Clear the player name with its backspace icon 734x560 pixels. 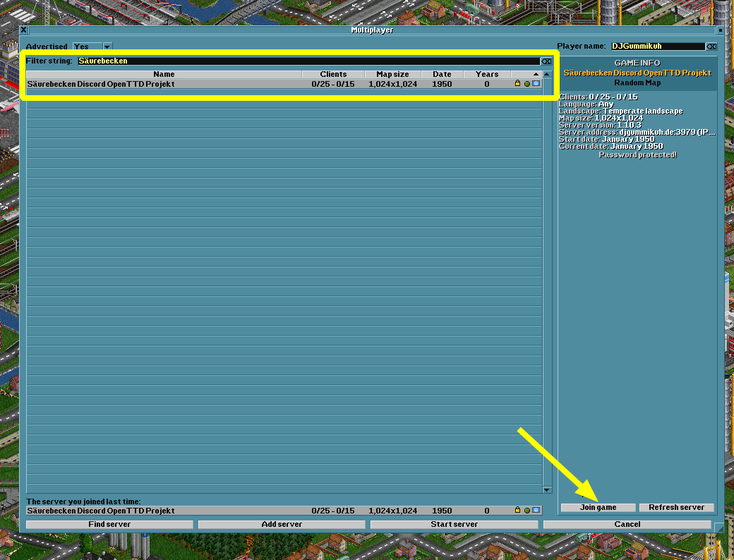coord(711,47)
